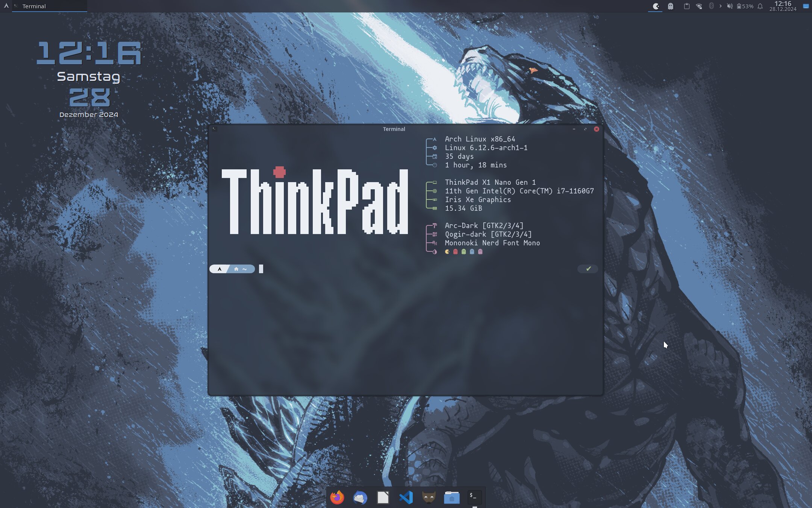Select the Terminal task in the top panel

point(49,6)
